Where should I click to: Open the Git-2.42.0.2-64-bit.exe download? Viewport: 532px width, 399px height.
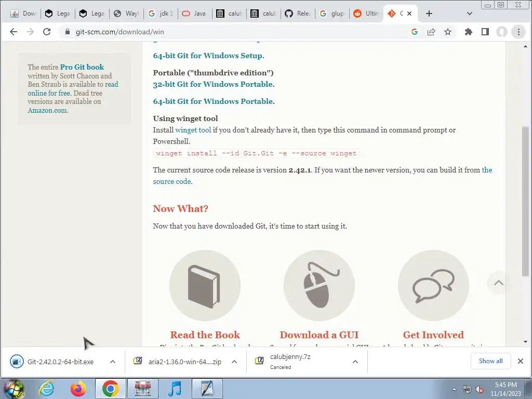click(x=60, y=362)
